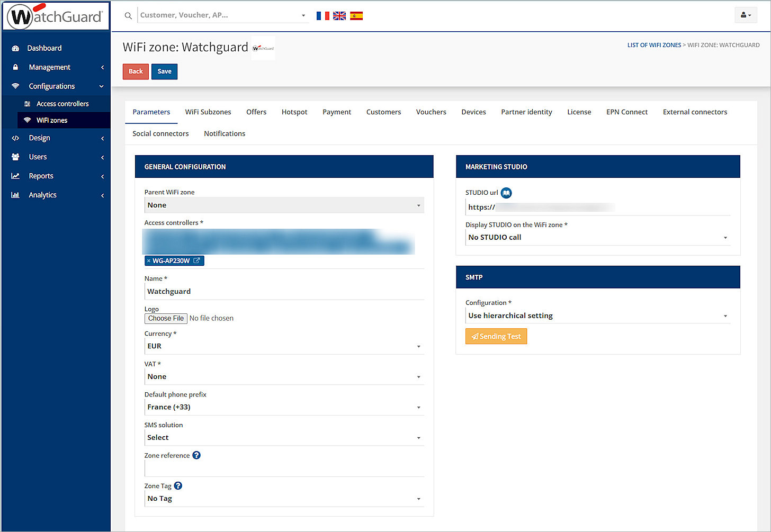Click the Design code icon
771x532 pixels.
point(15,138)
